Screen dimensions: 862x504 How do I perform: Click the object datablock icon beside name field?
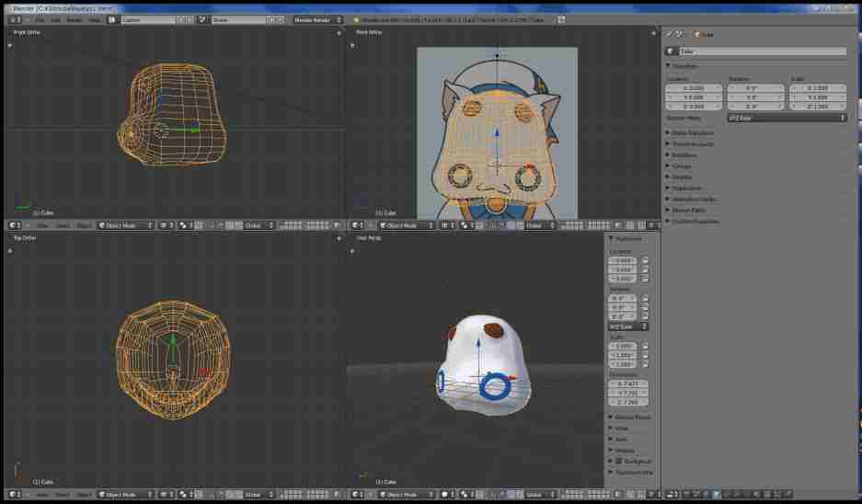click(x=670, y=52)
